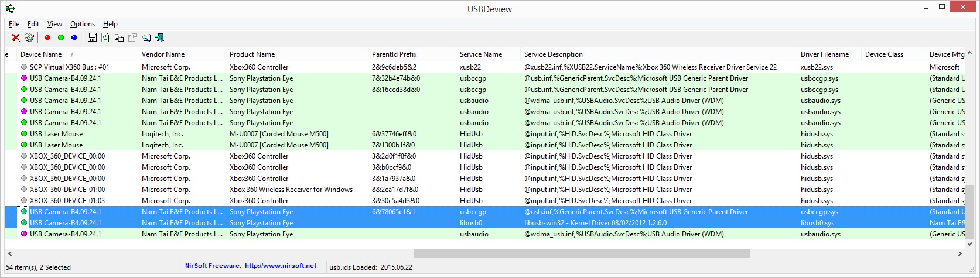Click the floppy disk save icon
The image size is (980, 278).
93,37
